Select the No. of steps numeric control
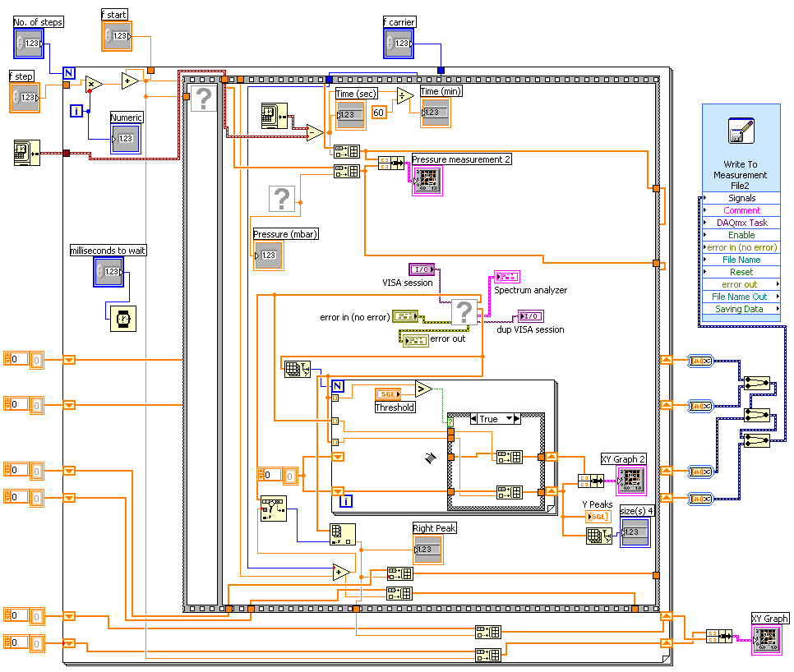The height and width of the screenshot is (672, 794). tap(29, 43)
